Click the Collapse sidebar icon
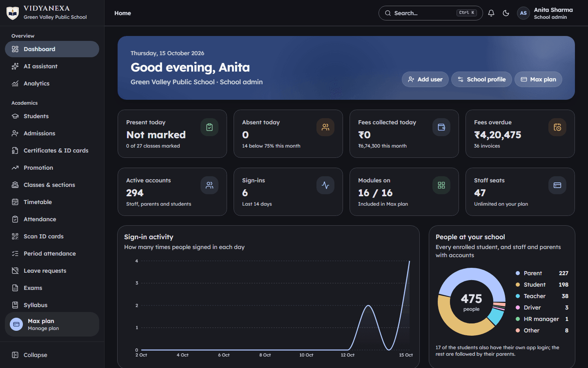The width and height of the screenshot is (588, 368). click(x=15, y=355)
